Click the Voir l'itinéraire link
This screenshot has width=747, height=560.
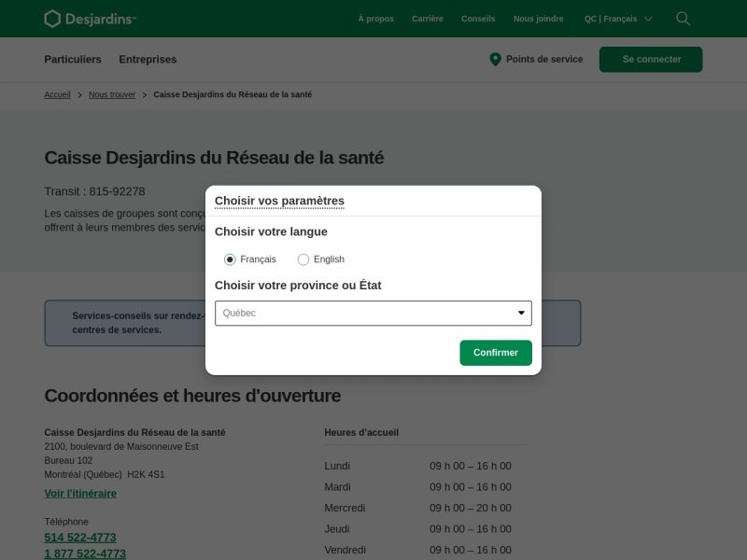pos(80,494)
